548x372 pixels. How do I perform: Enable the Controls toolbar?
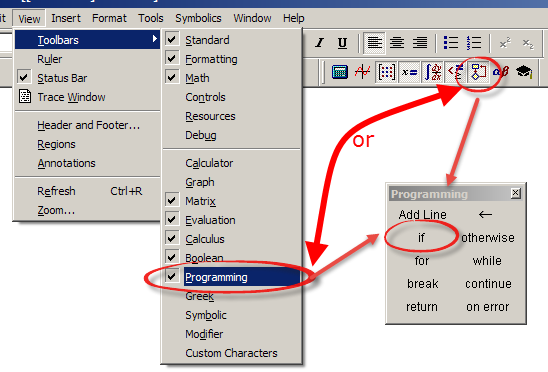point(231,97)
